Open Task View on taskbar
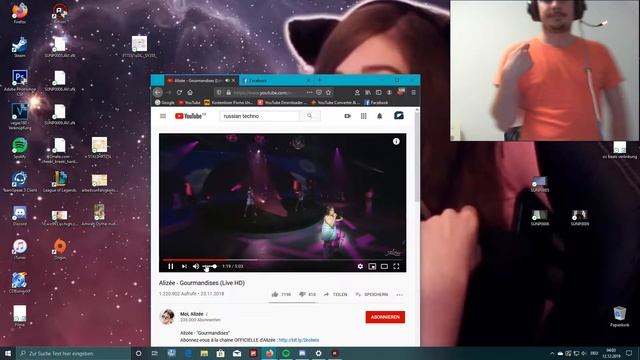This screenshot has height=360, width=640. pos(155,353)
